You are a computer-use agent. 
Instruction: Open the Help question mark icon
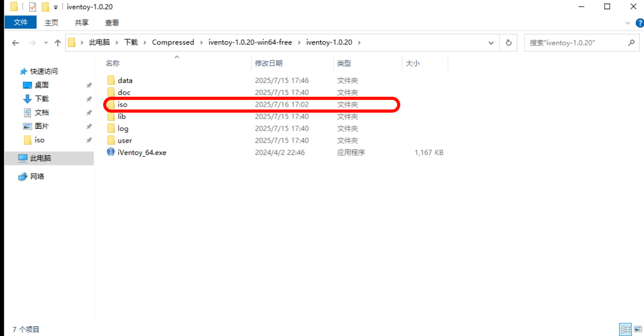point(640,23)
